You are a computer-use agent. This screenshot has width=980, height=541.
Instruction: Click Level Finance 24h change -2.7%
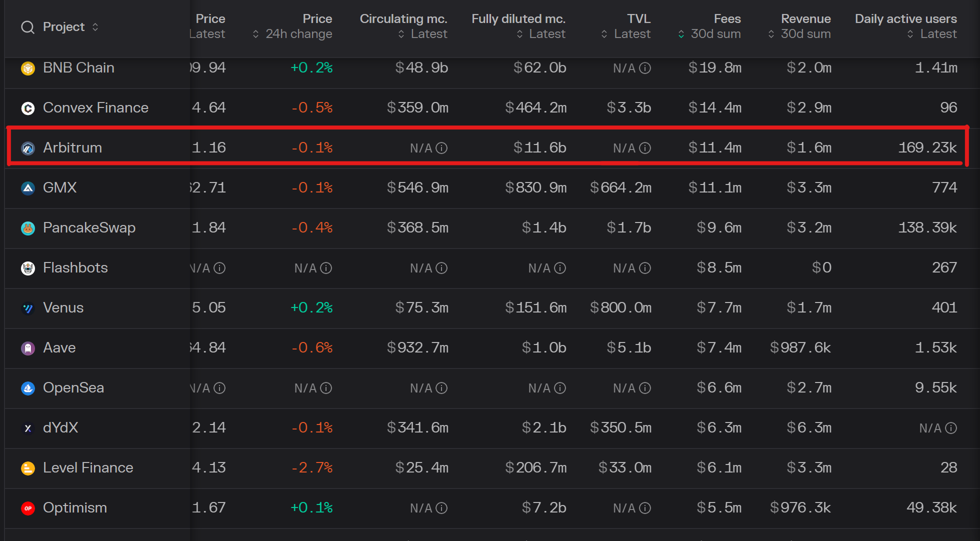(312, 467)
